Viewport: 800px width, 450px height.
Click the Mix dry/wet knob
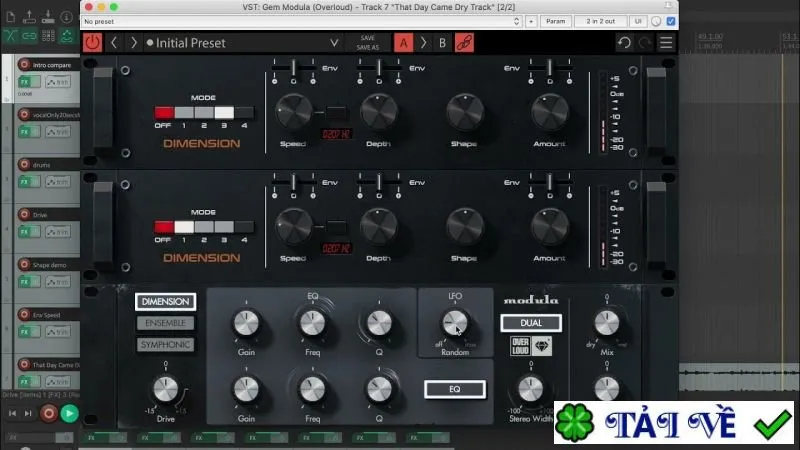[607, 323]
